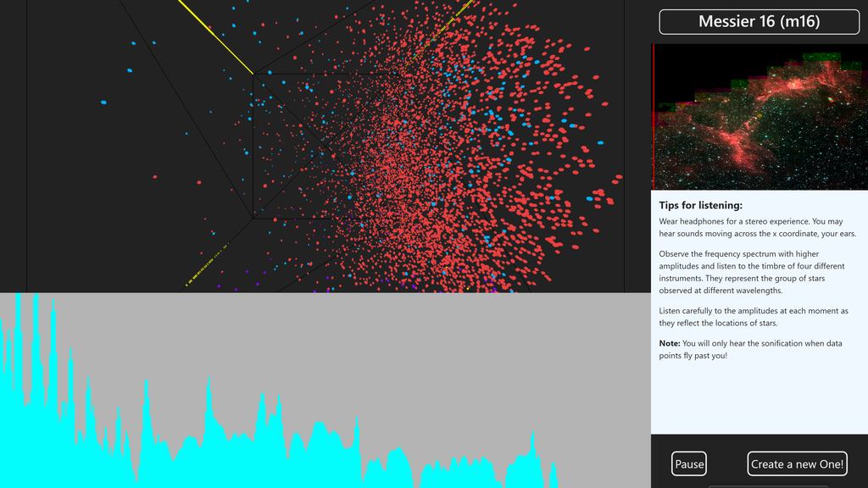Click the partially visible button below Create
Screen dimensions: 868x488
coord(768,486)
